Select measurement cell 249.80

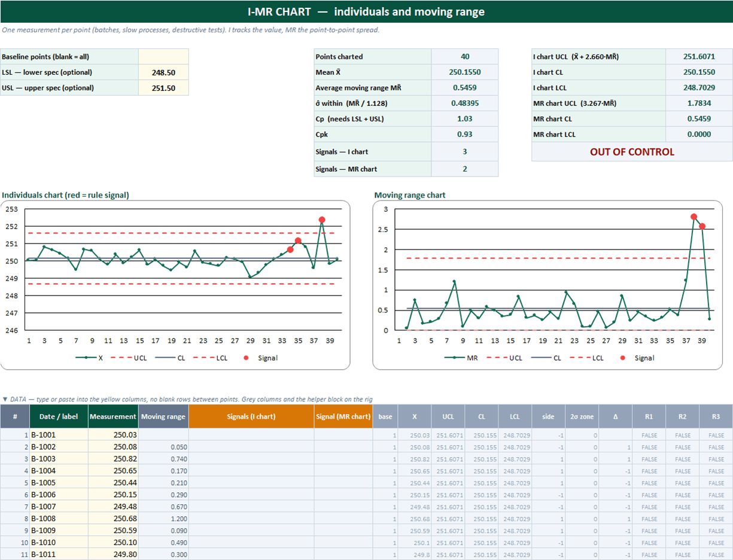tap(113, 554)
